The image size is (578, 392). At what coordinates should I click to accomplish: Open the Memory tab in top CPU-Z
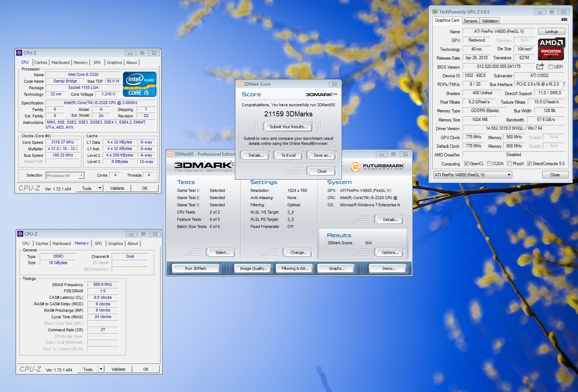point(81,63)
